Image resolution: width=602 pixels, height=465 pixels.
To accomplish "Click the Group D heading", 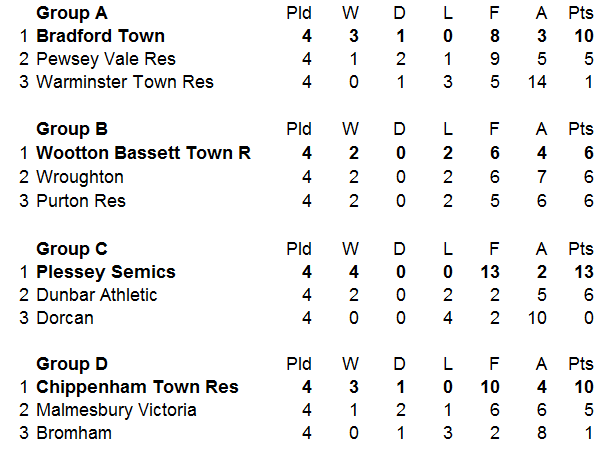I will click(x=71, y=364).
